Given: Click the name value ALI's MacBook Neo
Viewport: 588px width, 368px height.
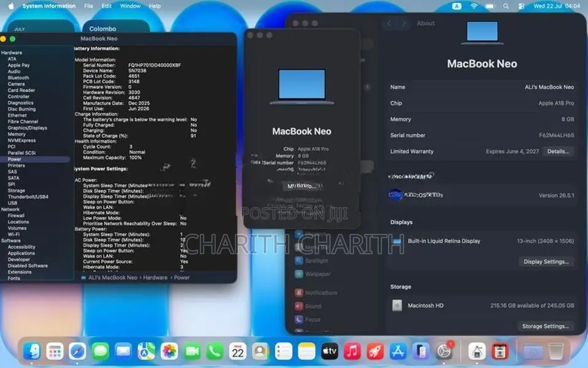Looking at the screenshot, I should point(549,87).
